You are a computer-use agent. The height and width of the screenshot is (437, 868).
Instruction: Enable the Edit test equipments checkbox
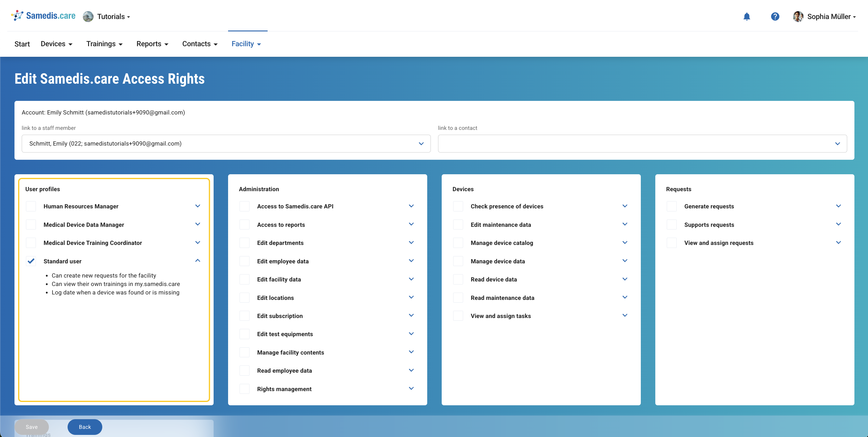pyautogui.click(x=245, y=334)
